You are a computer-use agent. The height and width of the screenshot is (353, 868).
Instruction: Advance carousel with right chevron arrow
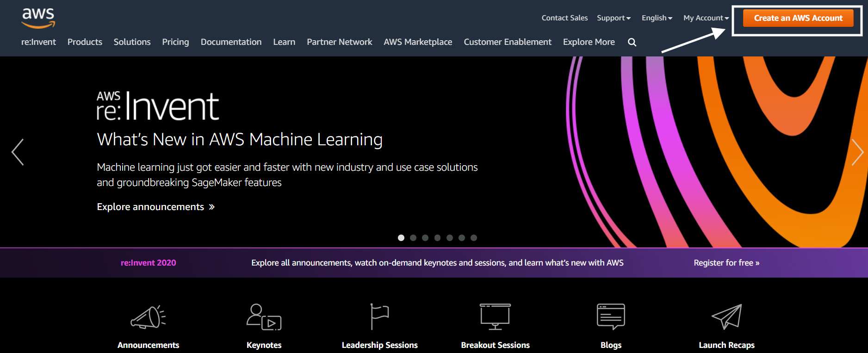click(857, 152)
